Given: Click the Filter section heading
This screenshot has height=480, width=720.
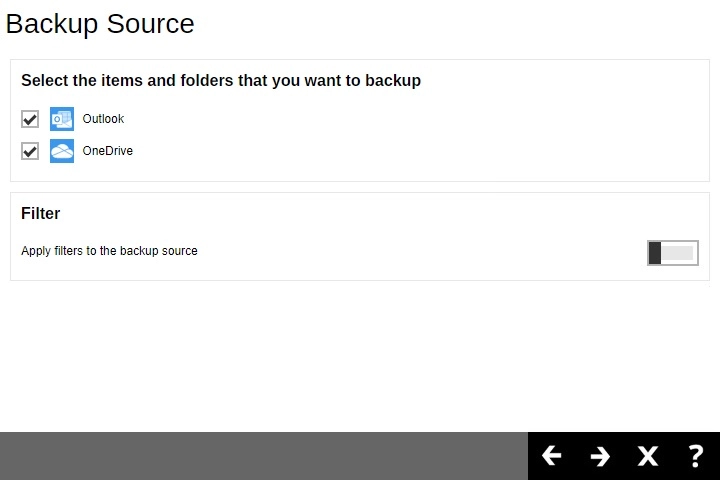Looking at the screenshot, I should [x=40, y=214].
